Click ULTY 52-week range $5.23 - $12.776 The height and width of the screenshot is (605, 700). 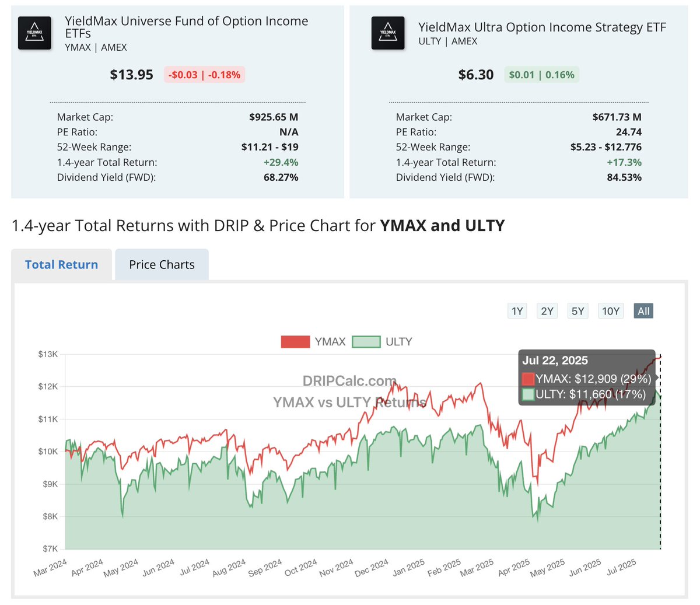click(x=606, y=147)
